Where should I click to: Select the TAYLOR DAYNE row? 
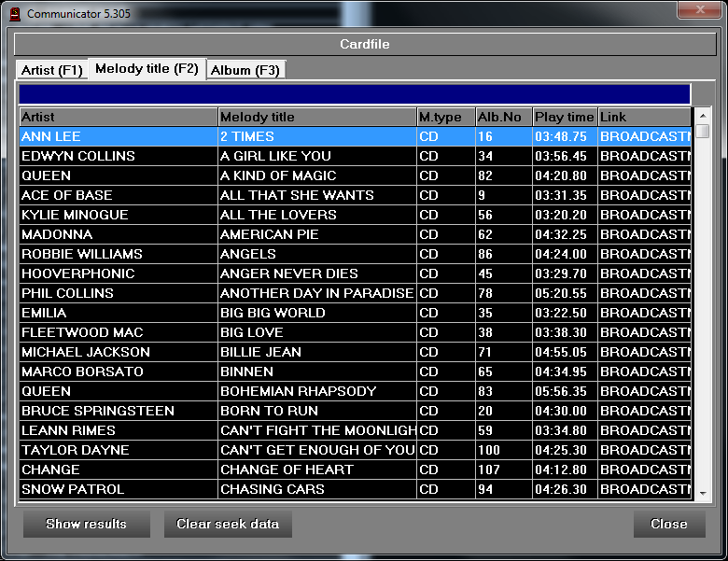[356, 450]
